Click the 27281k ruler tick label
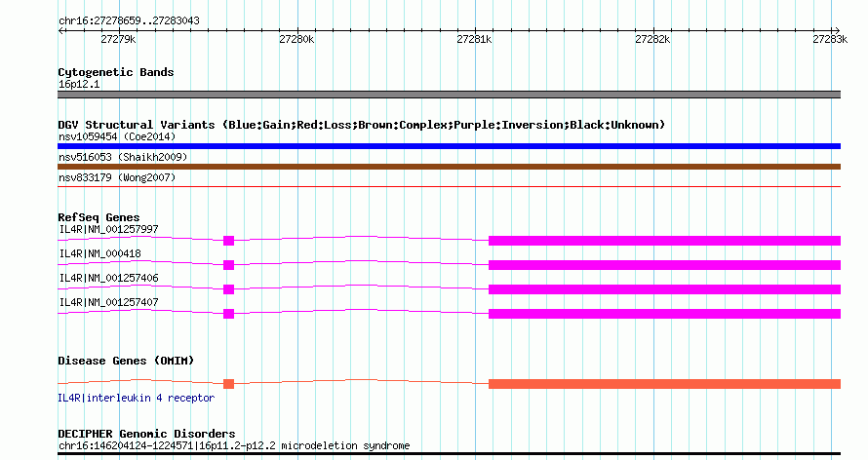This screenshot has height=460, width=868. click(x=474, y=39)
